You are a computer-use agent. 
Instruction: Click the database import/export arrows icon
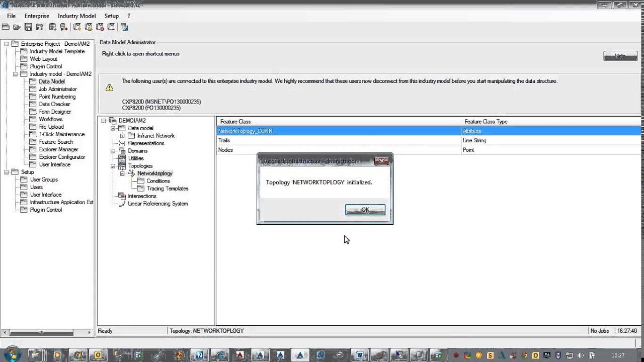[x=63, y=27]
